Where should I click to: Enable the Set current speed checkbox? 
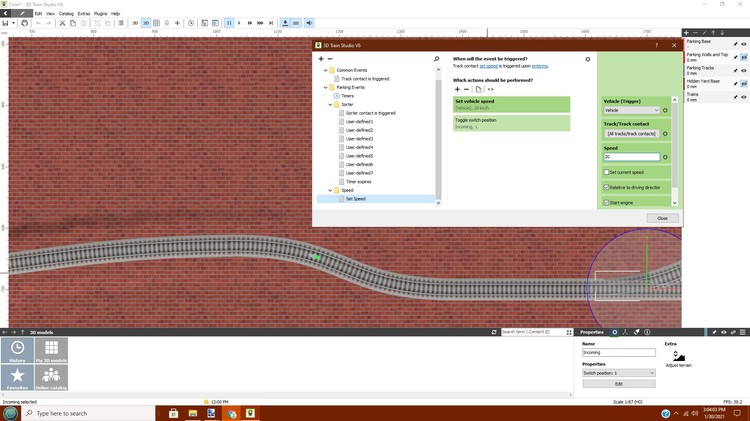click(606, 172)
